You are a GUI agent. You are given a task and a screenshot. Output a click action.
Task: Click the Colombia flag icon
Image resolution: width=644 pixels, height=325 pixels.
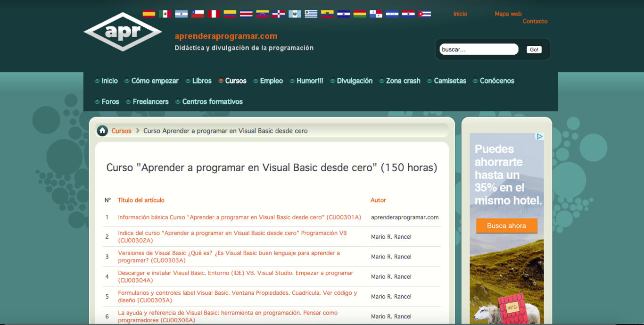[230, 14]
